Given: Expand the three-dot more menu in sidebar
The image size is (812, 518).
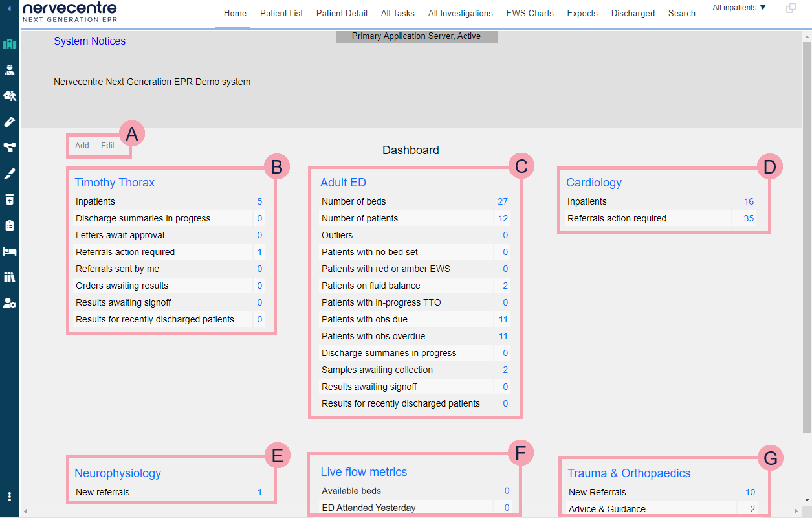Looking at the screenshot, I should 10,497.
